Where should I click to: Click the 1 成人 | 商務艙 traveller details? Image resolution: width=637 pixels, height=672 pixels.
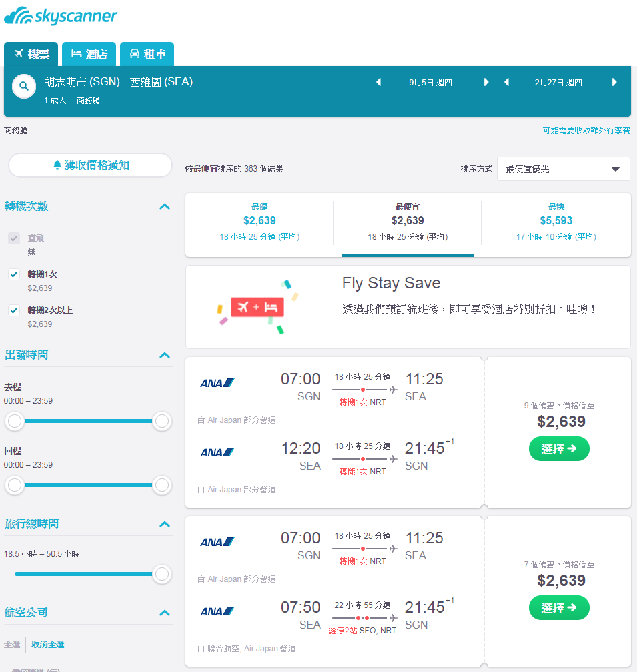[71, 100]
